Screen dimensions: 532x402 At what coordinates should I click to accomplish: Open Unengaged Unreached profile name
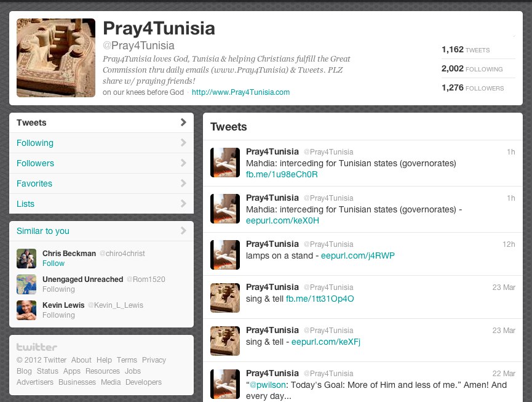coord(83,279)
